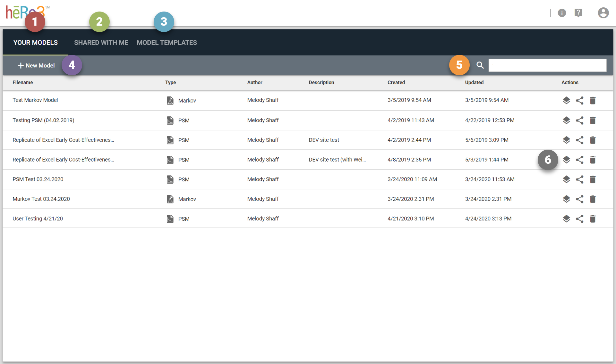616x364 pixels.
Task: Copy the Test Markov Model layers icon
Action: (566, 100)
